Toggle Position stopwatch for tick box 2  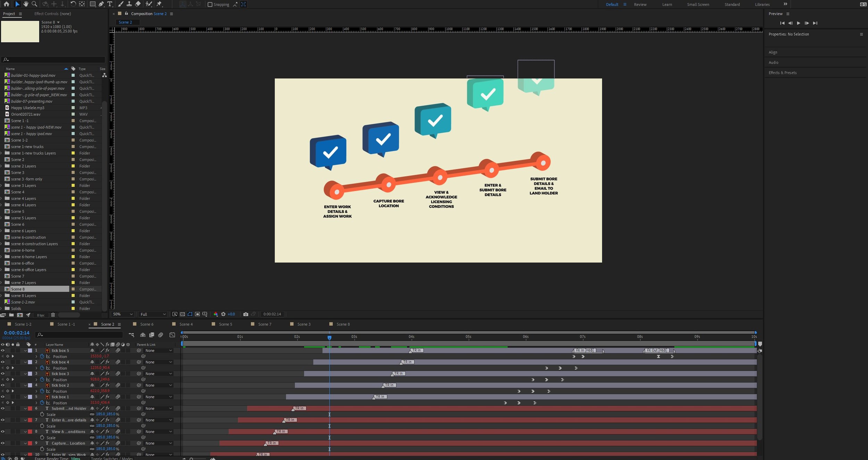42,391
